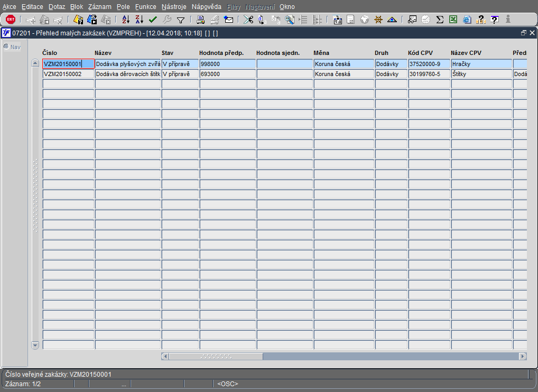Viewport: 538px width, 392px height.
Task: Open the filter funnel icon
Action: pos(180,20)
